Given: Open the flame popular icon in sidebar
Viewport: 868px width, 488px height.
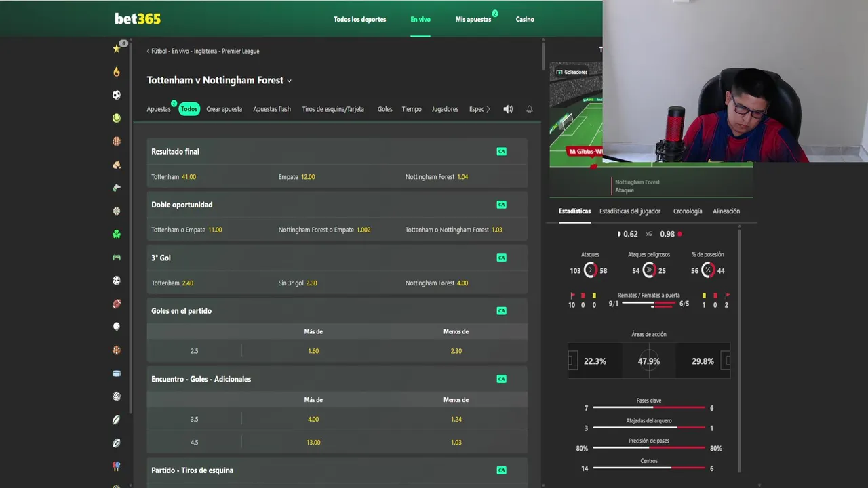Looking at the screenshot, I should coord(117,72).
